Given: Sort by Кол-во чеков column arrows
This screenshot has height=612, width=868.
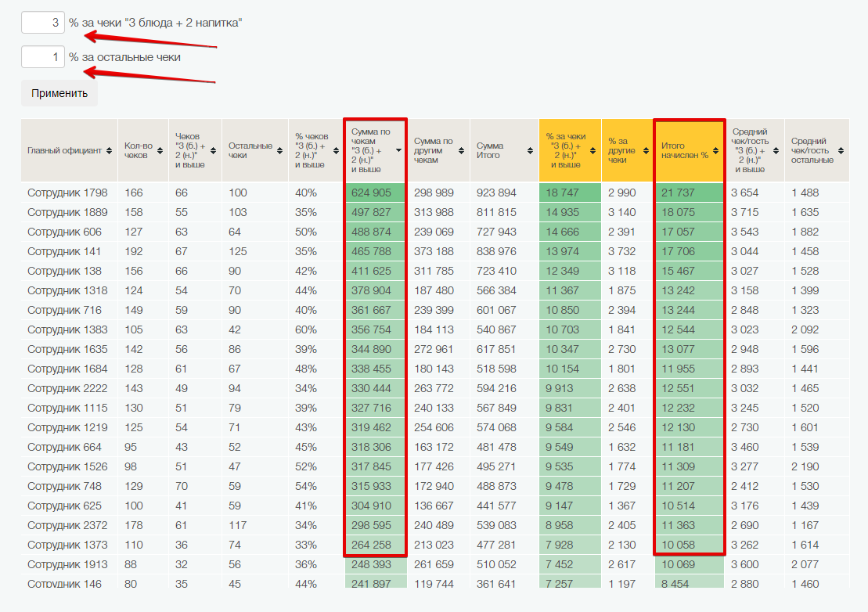Looking at the screenshot, I should tap(160, 150).
